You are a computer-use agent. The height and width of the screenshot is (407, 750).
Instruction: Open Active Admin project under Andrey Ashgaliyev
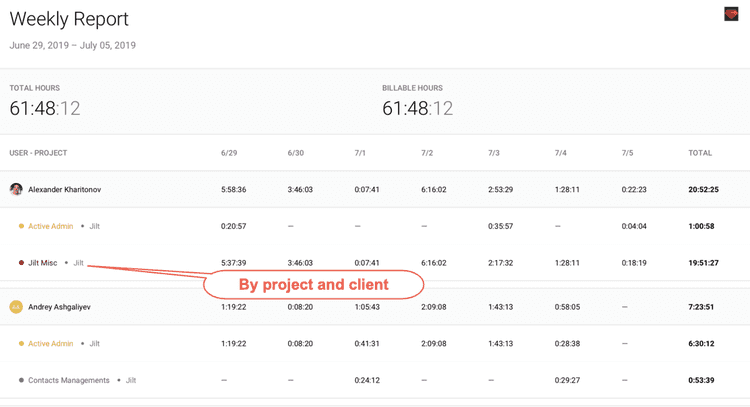[50, 344]
